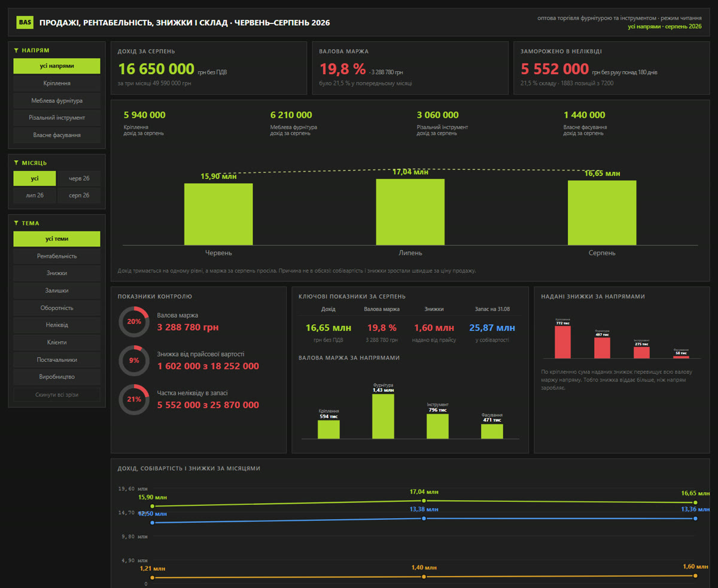Filter by Кріплення in the НАПРЯМ panel

pyautogui.click(x=57, y=83)
